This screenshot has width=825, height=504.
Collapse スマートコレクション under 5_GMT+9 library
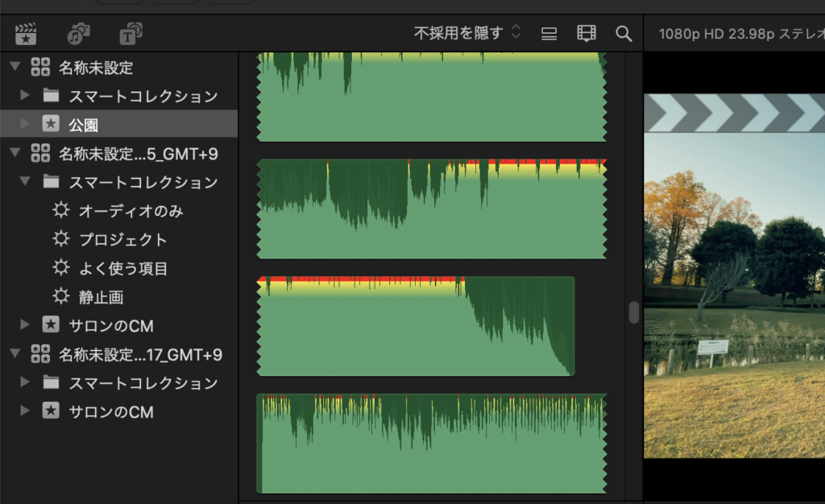[25, 181]
